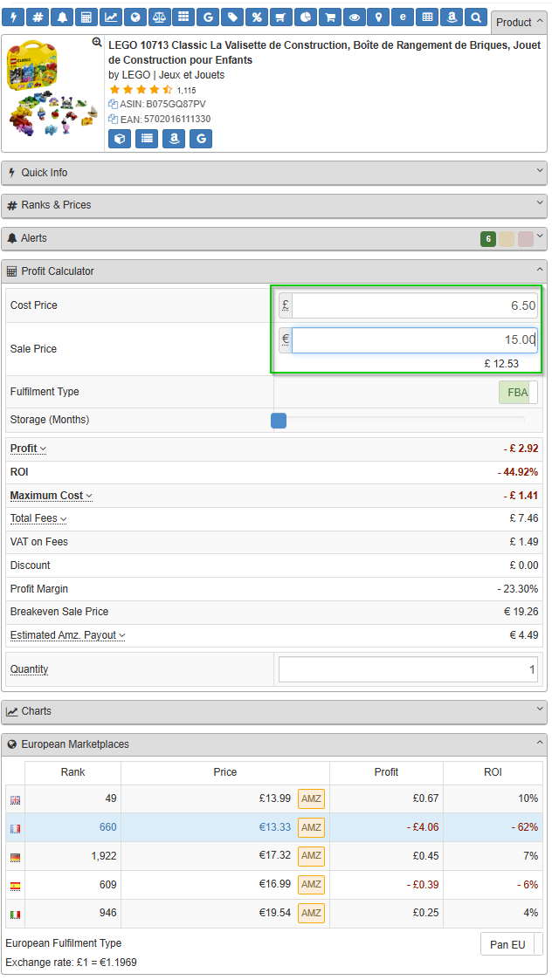Click the Amazon button below the EAN
552x980 pixels.
[x=174, y=139]
